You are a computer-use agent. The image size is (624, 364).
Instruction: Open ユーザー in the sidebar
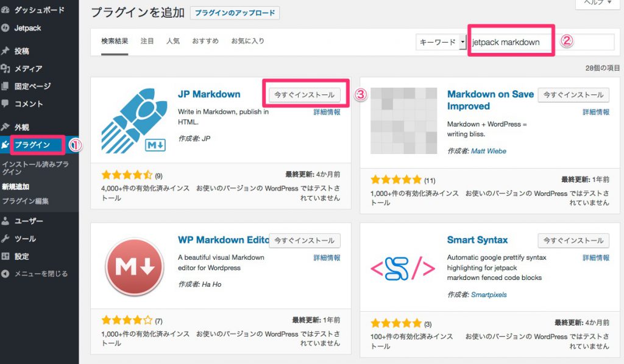(x=29, y=221)
